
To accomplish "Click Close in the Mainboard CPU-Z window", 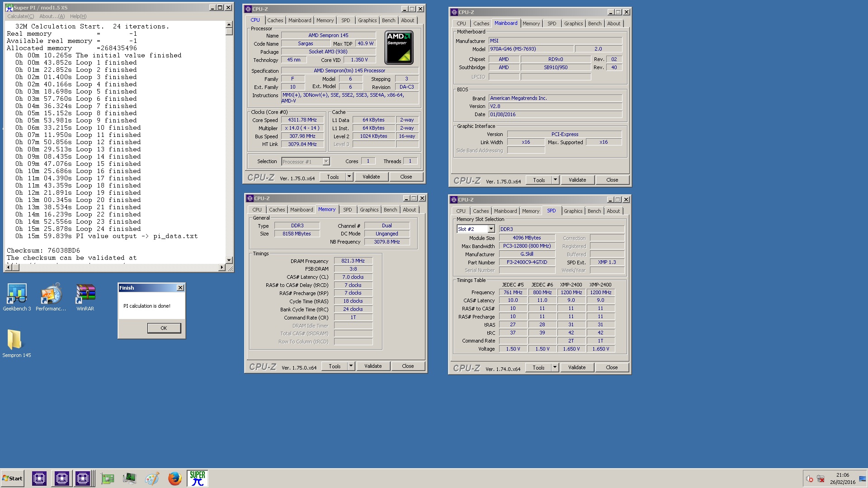I will pyautogui.click(x=612, y=180).
